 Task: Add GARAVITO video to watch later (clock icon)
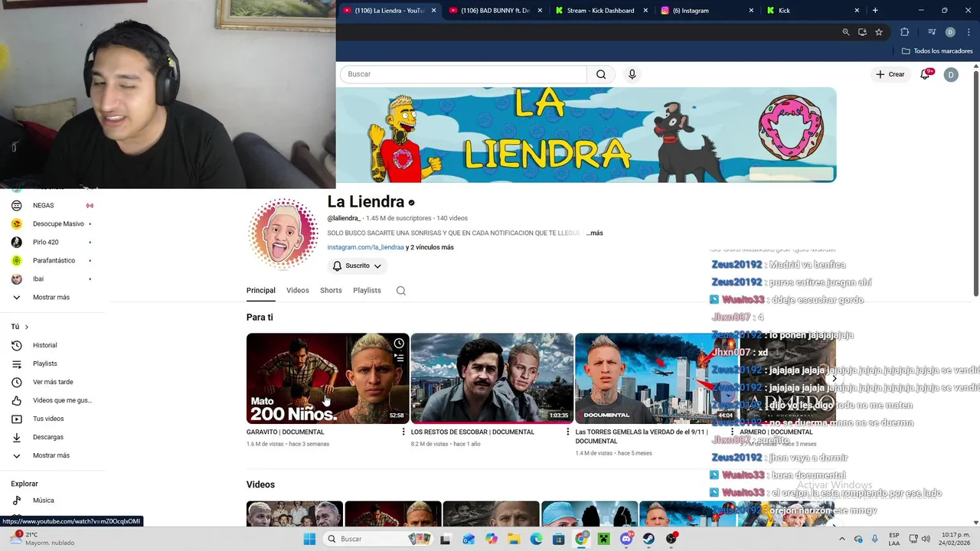point(399,344)
